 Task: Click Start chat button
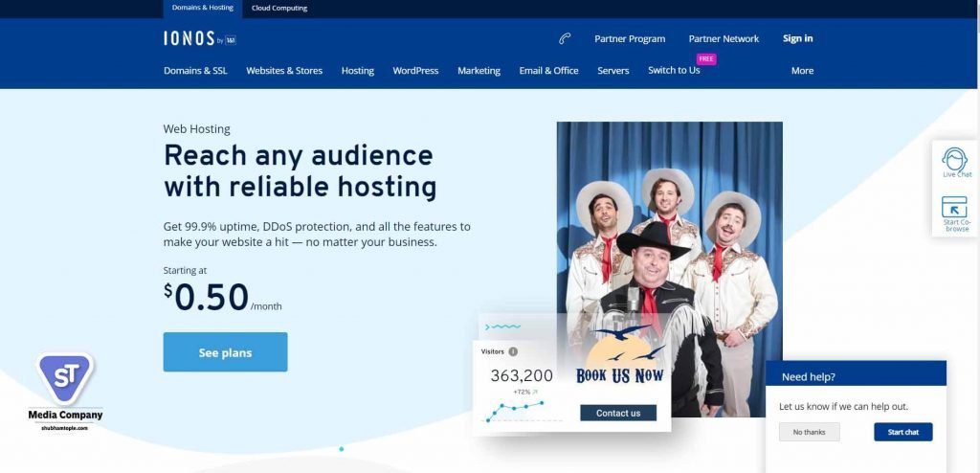[903, 432]
